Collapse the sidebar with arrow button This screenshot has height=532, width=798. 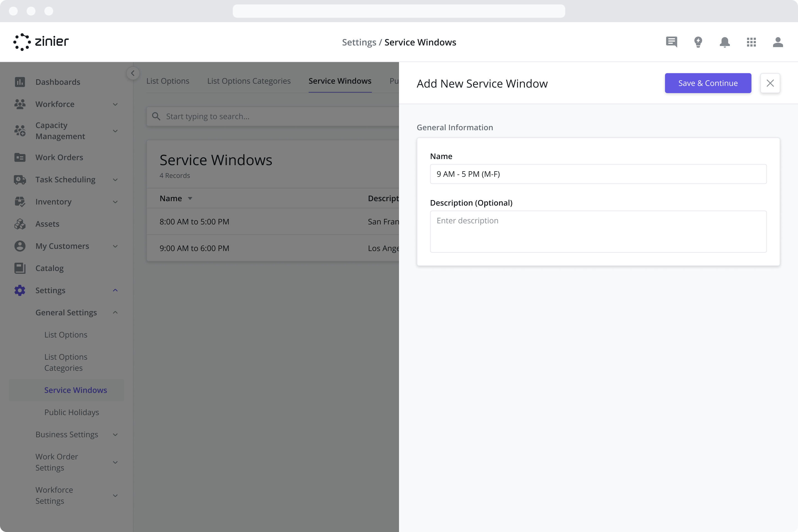pos(133,73)
